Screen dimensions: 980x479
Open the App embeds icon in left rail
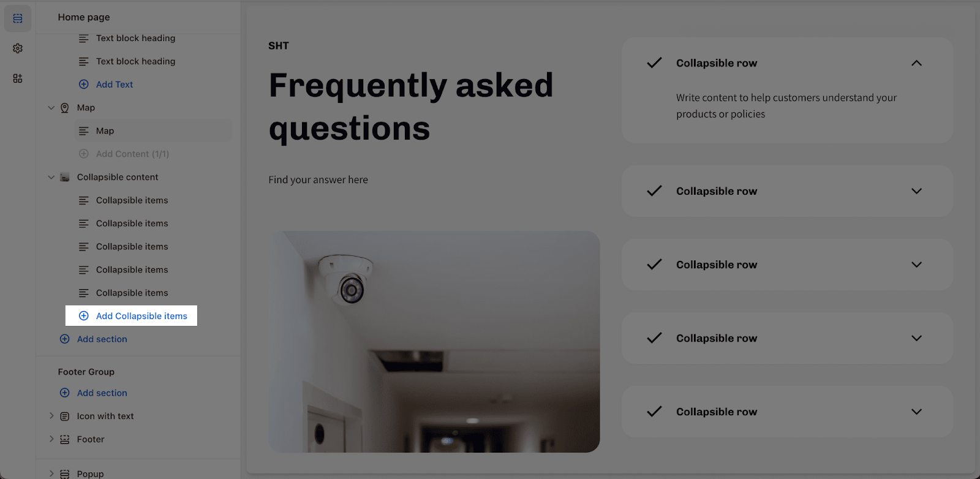(x=18, y=78)
